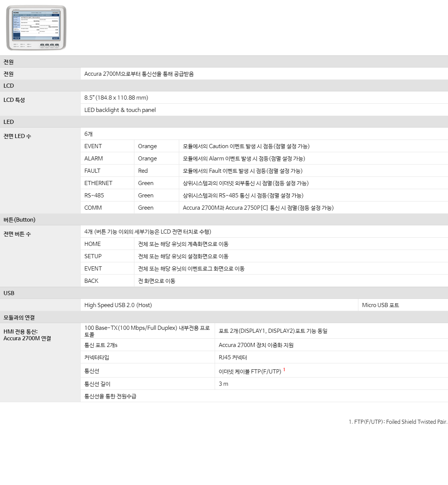Select the Fault 이벤트 description text
448x485 pixels.
coord(243,171)
